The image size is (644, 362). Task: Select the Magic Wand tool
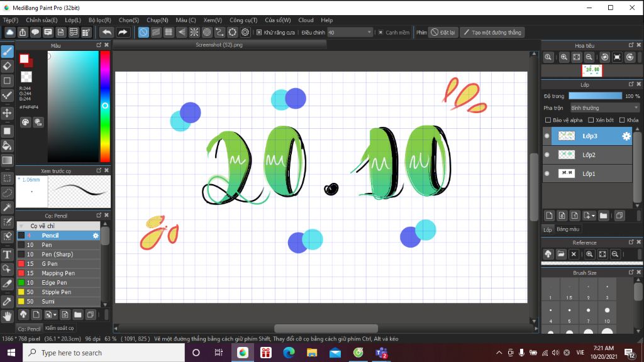[x=7, y=207]
